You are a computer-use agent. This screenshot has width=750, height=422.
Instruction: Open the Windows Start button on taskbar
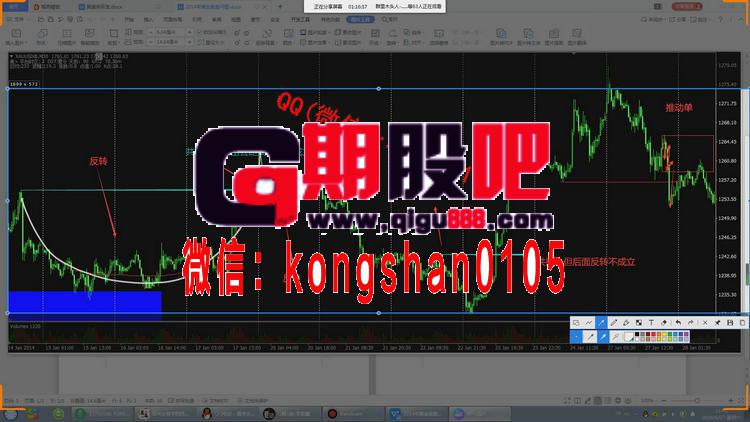coord(11,413)
